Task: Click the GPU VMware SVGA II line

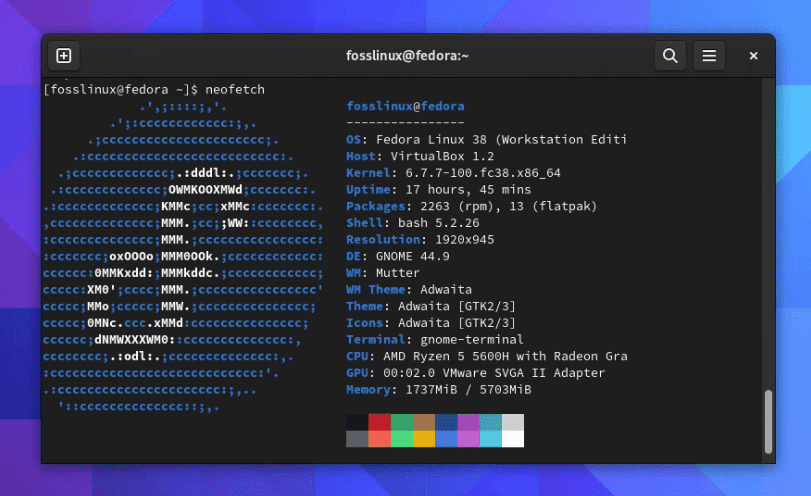Action: click(475, 373)
